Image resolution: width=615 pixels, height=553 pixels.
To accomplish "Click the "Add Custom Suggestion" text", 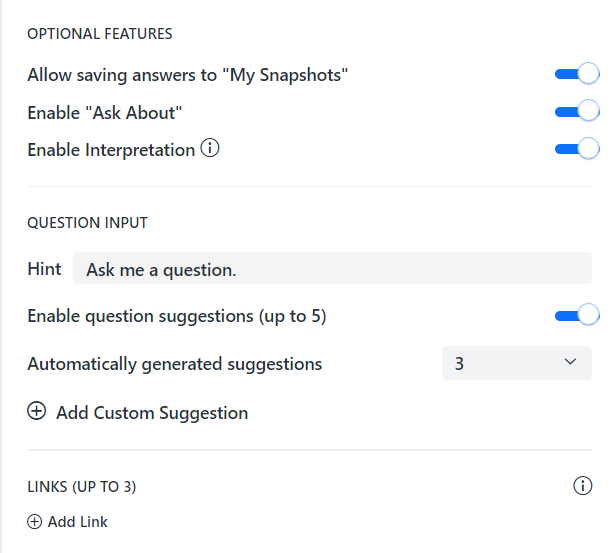I will [x=152, y=413].
